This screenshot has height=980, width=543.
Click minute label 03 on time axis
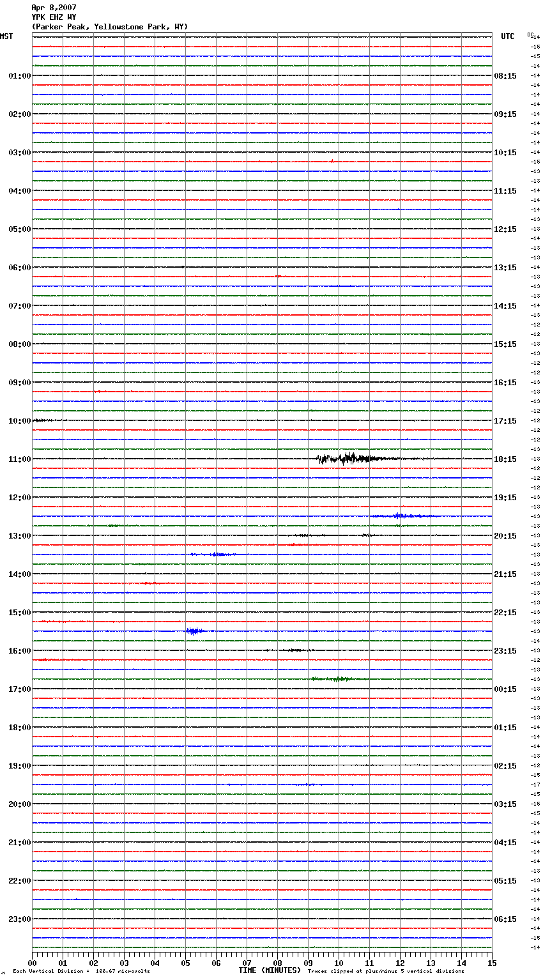tap(124, 963)
